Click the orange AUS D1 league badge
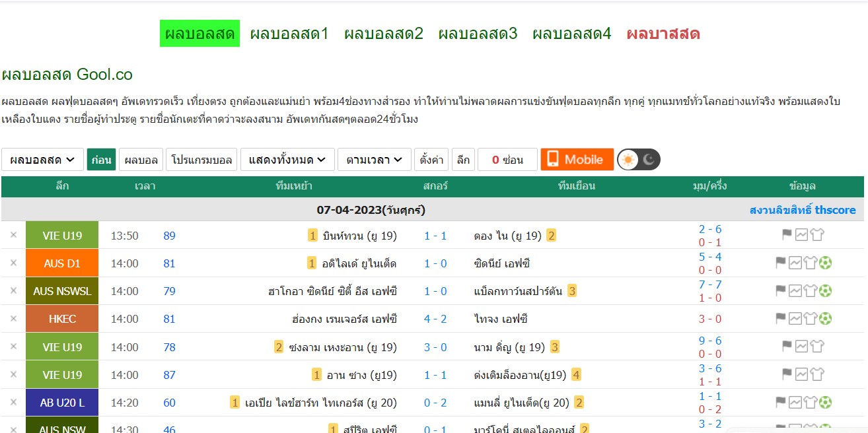The width and height of the screenshot is (868, 433). click(x=61, y=263)
